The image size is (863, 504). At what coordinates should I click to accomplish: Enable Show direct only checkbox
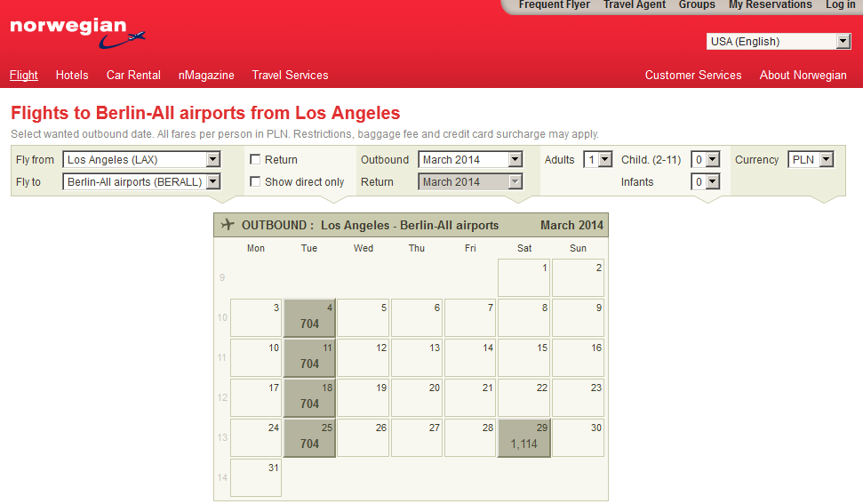coord(255,181)
